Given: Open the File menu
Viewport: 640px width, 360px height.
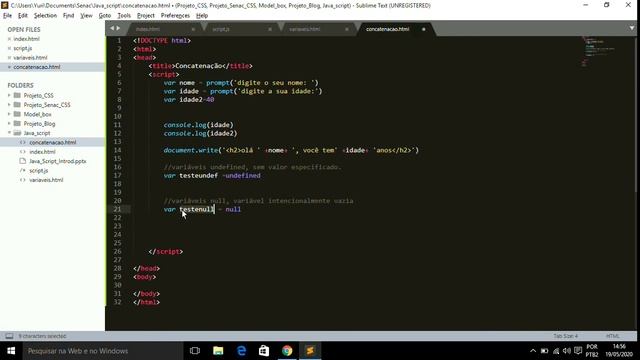Looking at the screenshot, I should tap(7, 16).
